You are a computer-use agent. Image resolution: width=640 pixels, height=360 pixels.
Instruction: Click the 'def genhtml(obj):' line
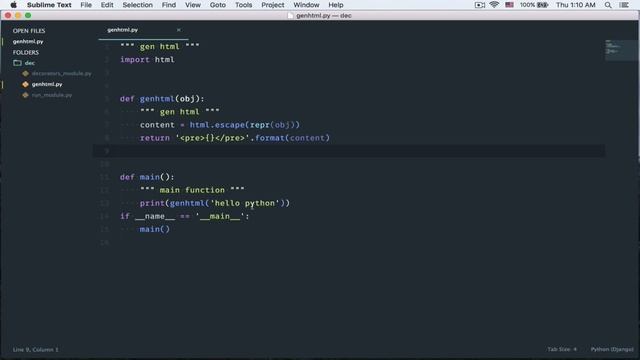162,99
